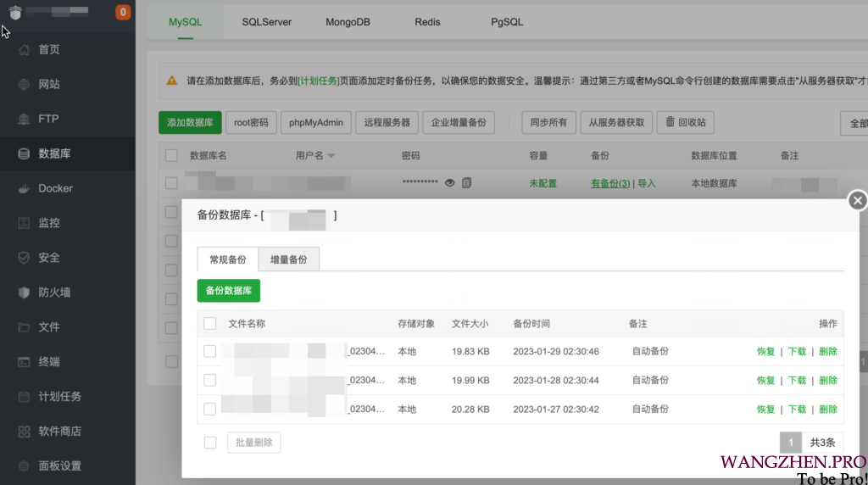Image resolution: width=868 pixels, height=485 pixels.
Task: Open the 全部 filter dropdown at right
Action: (x=856, y=123)
